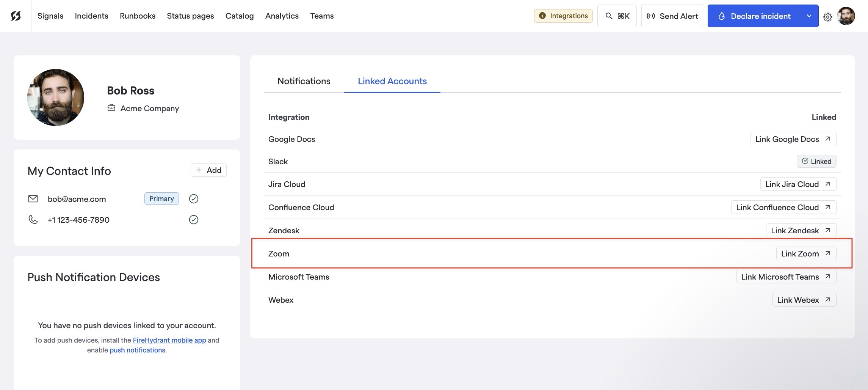Navigate to Status pages
This screenshot has height=390, width=868.
(190, 16)
